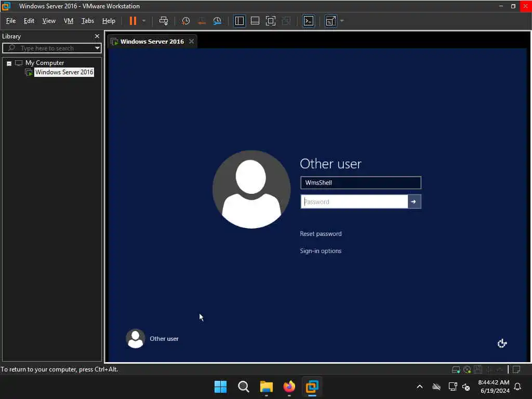The height and width of the screenshot is (399, 532).
Task: Click the WmsShell username field
Action: pos(361,182)
